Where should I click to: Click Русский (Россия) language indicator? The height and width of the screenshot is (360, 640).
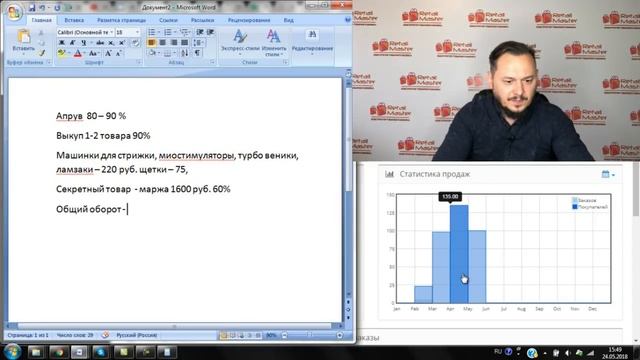tap(137, 335)
